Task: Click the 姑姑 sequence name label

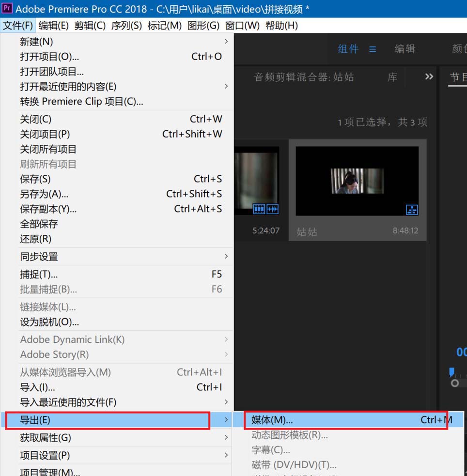Action: point(307,232)
